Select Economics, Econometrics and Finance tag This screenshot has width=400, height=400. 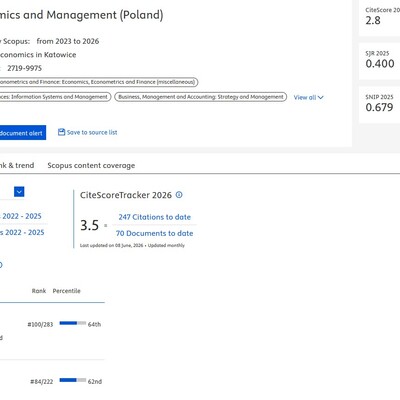[x=99, y=82]
